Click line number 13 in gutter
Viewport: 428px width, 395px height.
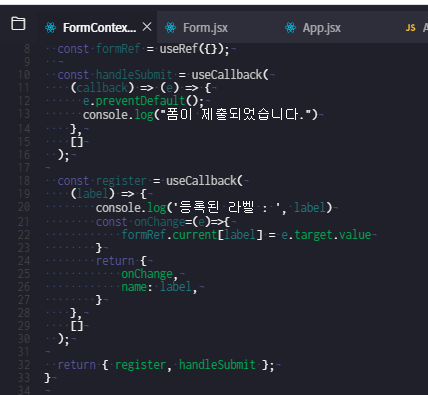click(x=24, y=114)
